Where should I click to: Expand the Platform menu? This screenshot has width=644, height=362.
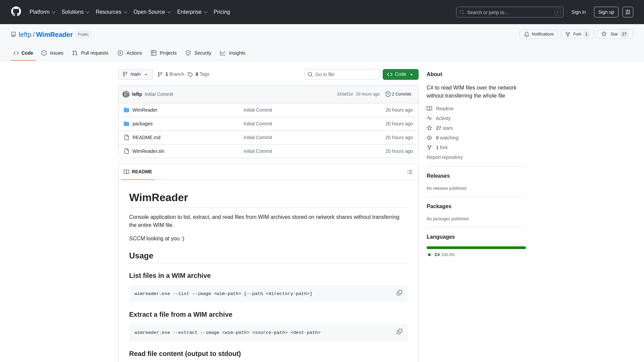tap(42, 12)
